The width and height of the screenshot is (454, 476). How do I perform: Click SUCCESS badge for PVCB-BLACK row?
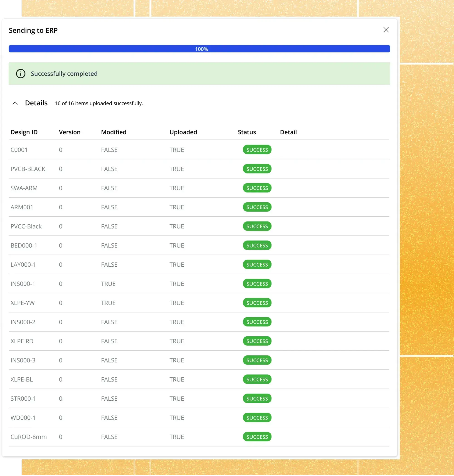point(257,169)
